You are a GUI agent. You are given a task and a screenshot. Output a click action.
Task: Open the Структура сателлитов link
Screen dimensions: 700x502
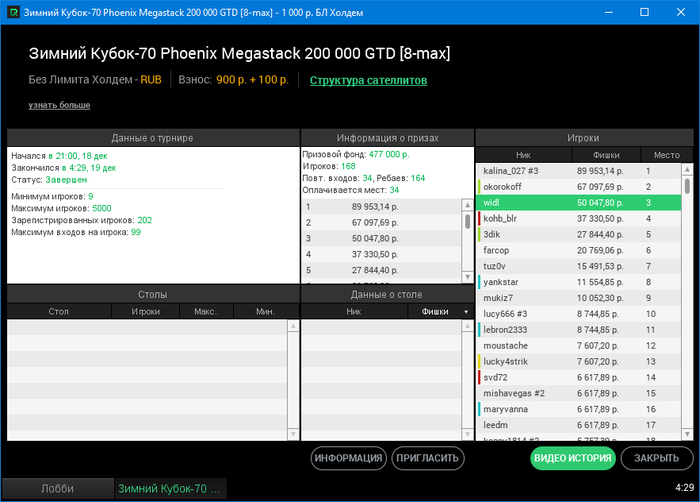click(x=368, y=80)
